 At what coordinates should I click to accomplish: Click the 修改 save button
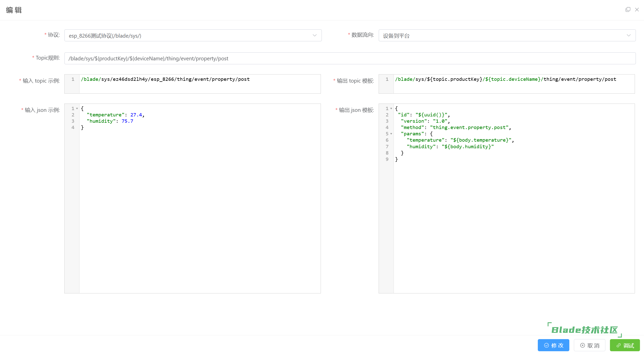coord(553,345)
